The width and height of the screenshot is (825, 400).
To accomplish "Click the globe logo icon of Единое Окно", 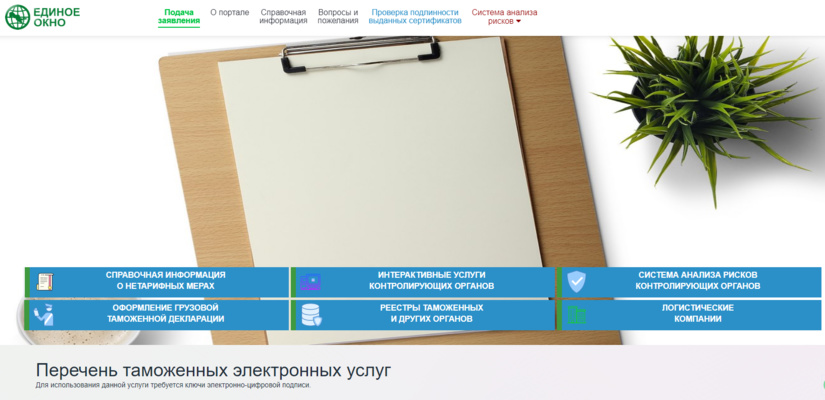I will point(17,17).
